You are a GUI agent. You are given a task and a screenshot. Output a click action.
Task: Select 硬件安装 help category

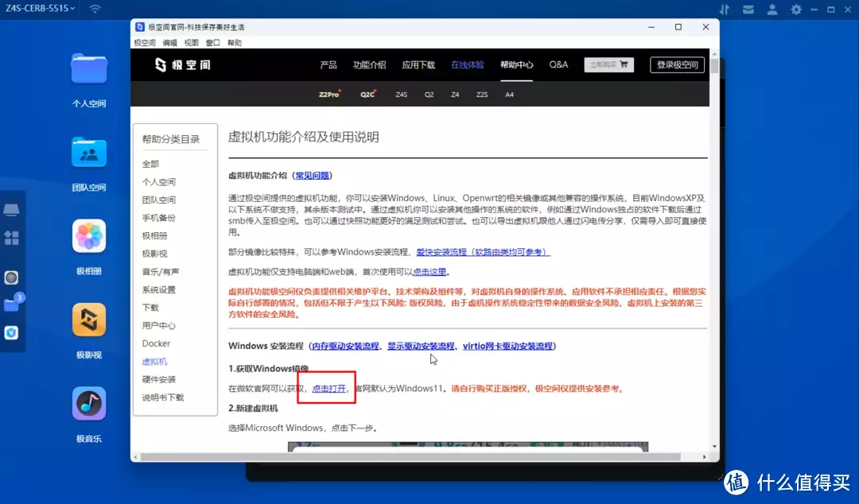click(x=159, y=379)
